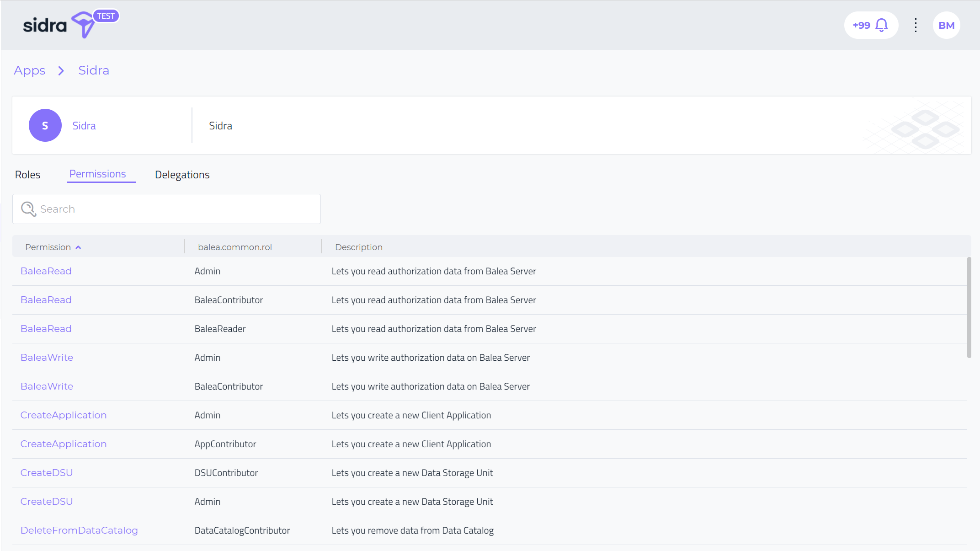Click the Sidra breadcrumb link
Screen dimensions: 980x551
tap(94, 70)
